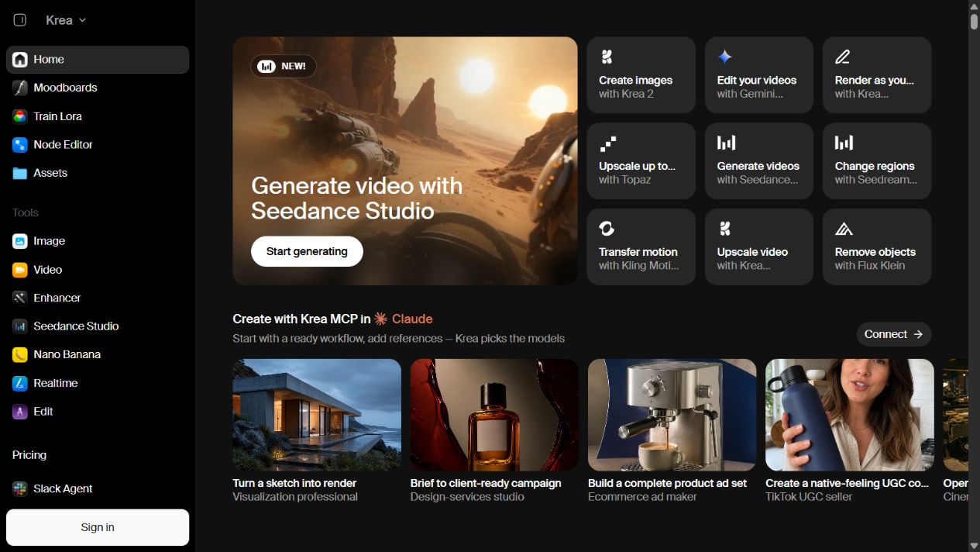Open Create images with Krea 2 card
980x552 pixels.
click(x=641, y=75)
